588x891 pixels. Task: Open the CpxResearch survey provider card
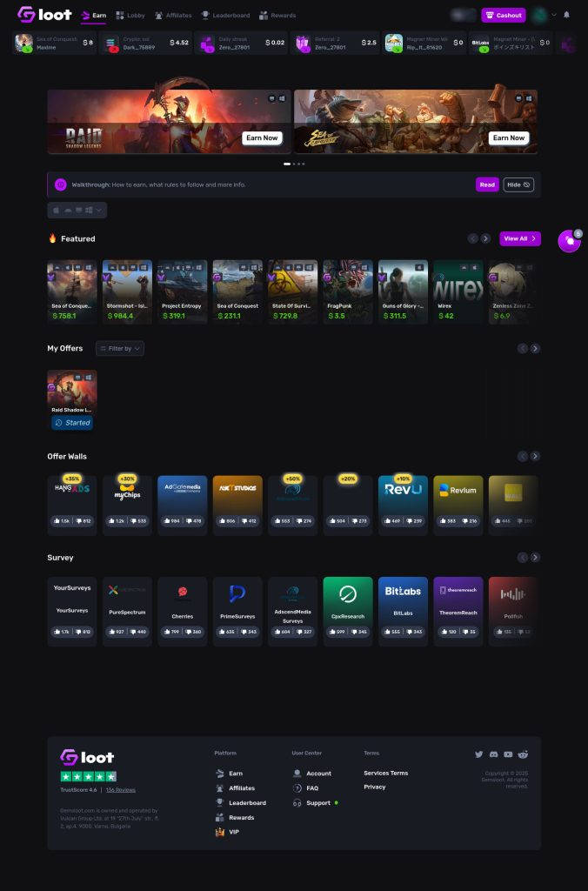[348, 612]
